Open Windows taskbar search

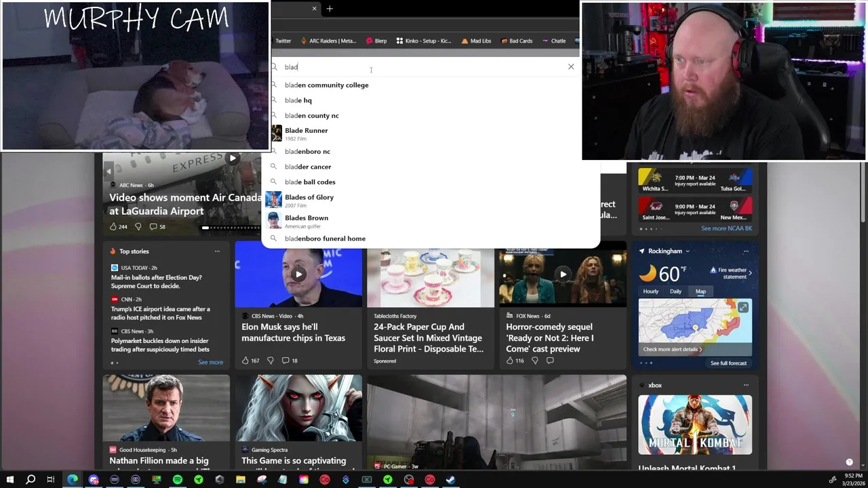point(31,480)
